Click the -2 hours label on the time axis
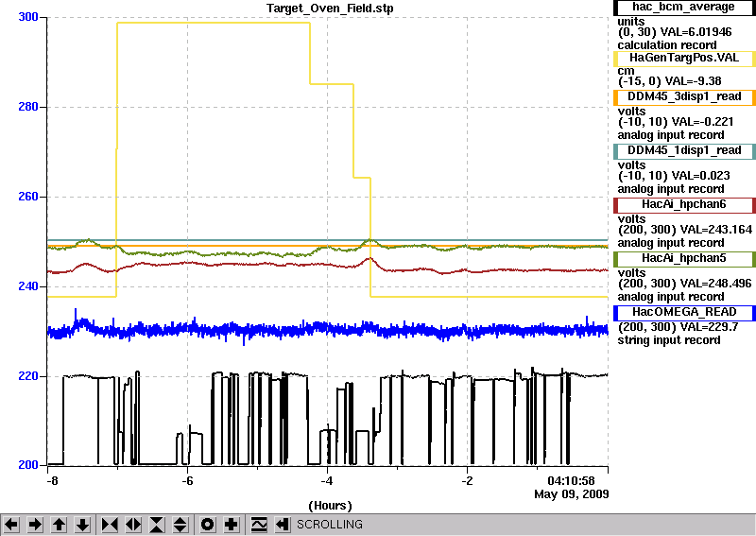 467,481
